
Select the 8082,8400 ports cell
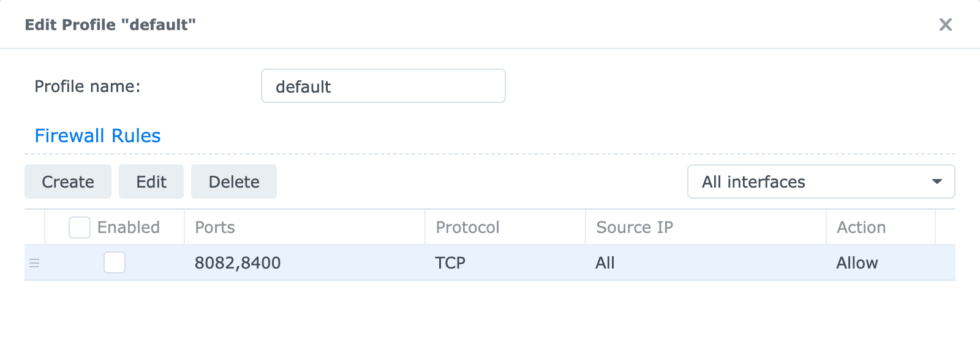(238, 263)
